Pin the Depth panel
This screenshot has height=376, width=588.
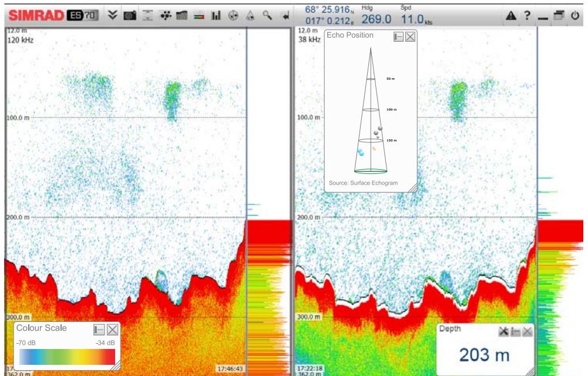[x=515, y=331]
